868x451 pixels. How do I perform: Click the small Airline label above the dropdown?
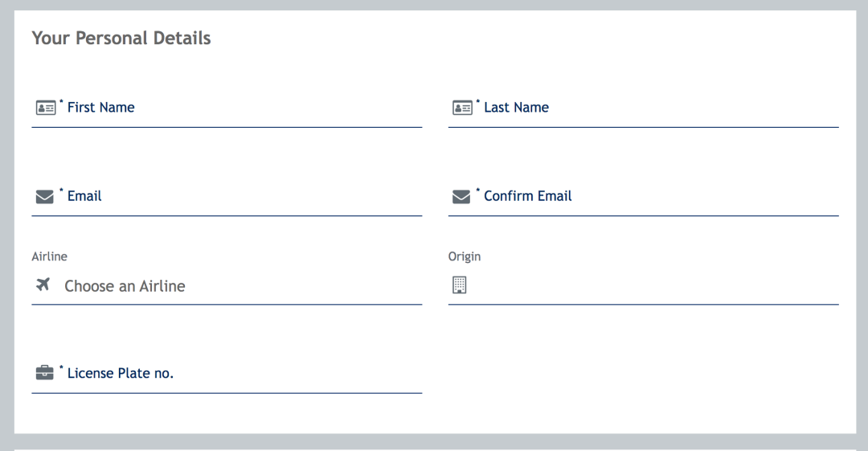[50, 256]
